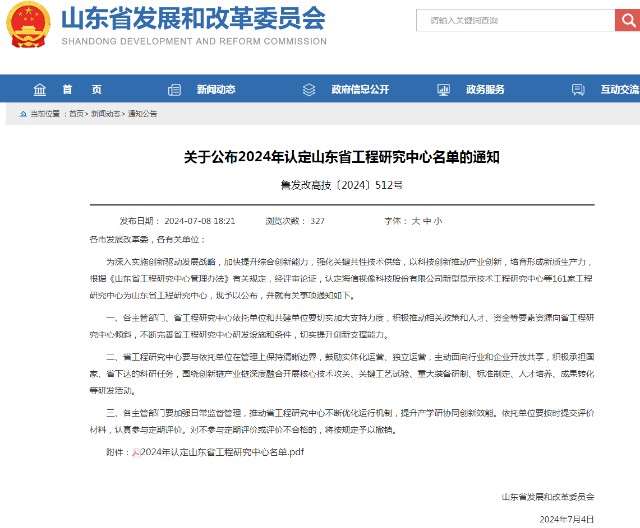Image resolution: width=640 pixels, height=528 pixels.
Task: Click the article title 关于公布2024年认定山东省工程研究中心名单的通知
Action: [x=342, y=157]
